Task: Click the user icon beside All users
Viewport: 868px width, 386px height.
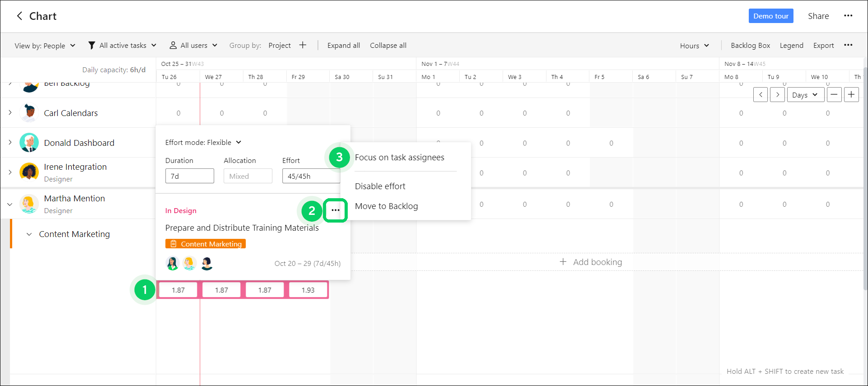Action: [x=173, y=45]
